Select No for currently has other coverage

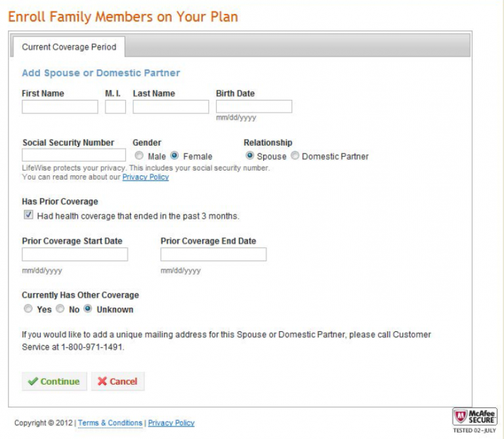[x=60, y=309]
